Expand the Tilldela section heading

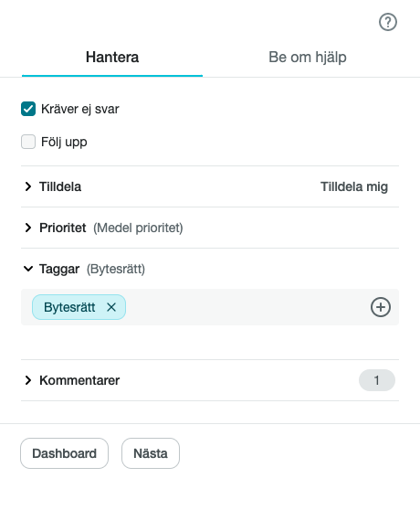click(60, 186)
